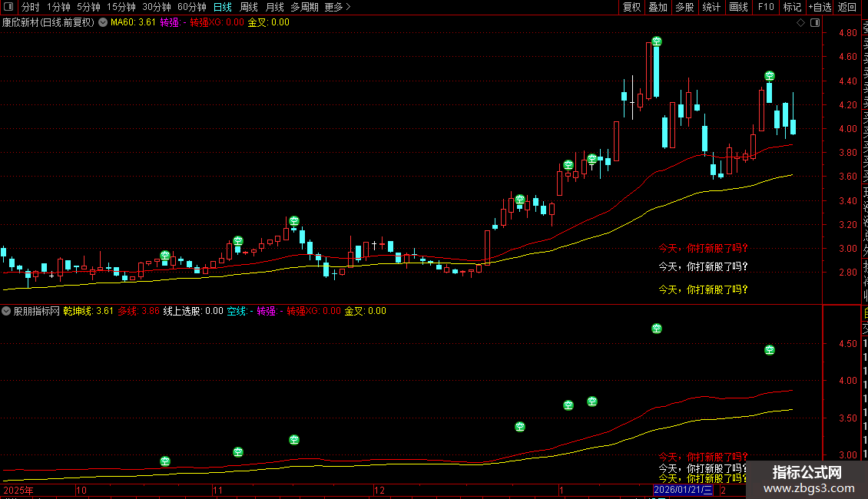
Task: Click the yellow 今天,你打新股了吗? text in the main chart
Action: [x=703, y=289]
